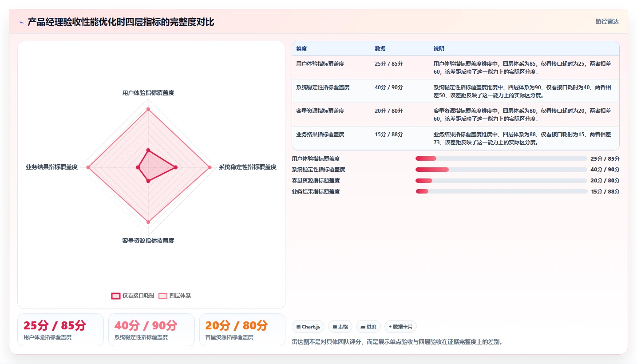Click the radar axis label 用户体验指标覆盖度

(148, 93)
